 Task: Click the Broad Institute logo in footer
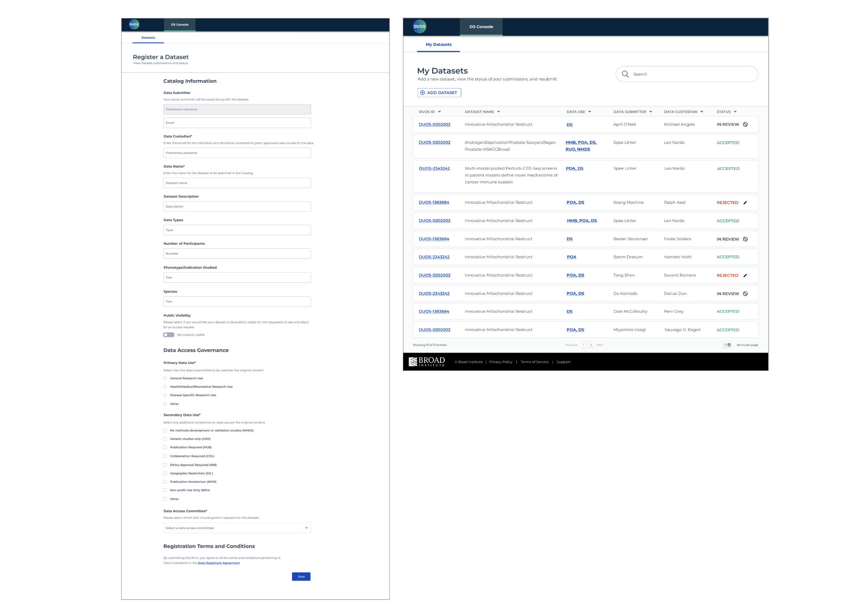tap(426, 362)
